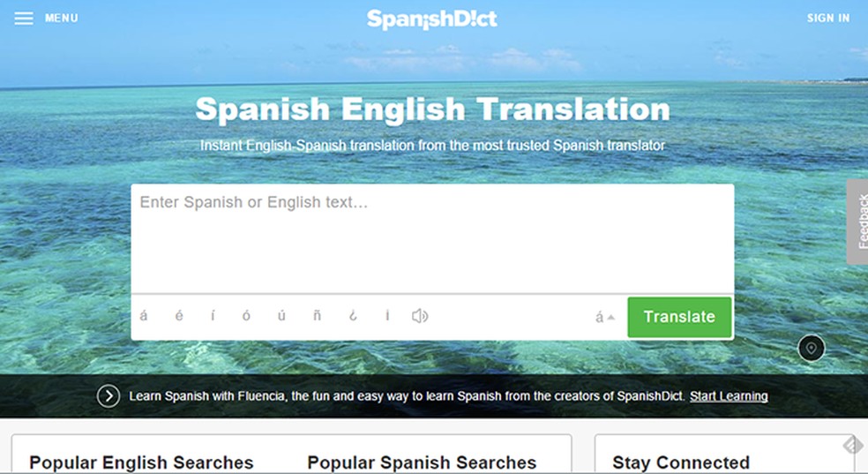
Task: Click Stay Connected heading
Action: (681, 463)
